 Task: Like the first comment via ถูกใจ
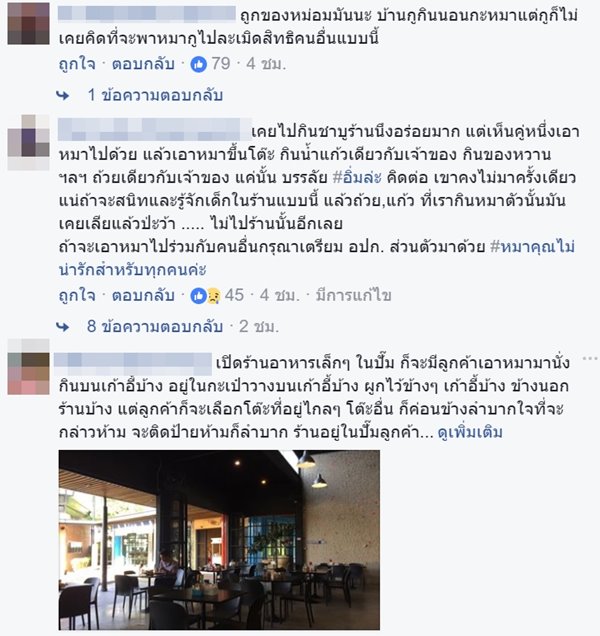tap(77, 64)
